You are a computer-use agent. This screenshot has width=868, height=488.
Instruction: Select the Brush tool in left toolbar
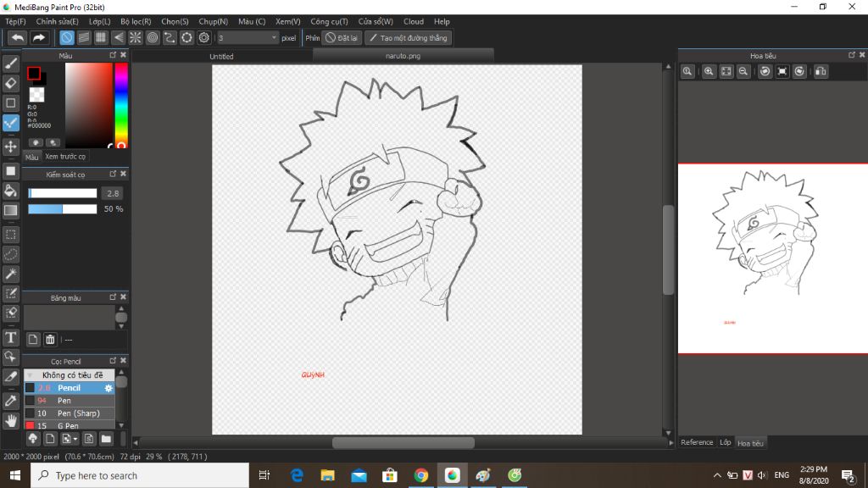tap(10, 64)
